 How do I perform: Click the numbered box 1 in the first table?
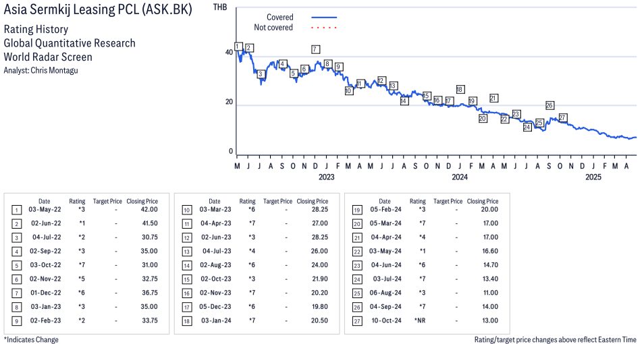(16, 210)
